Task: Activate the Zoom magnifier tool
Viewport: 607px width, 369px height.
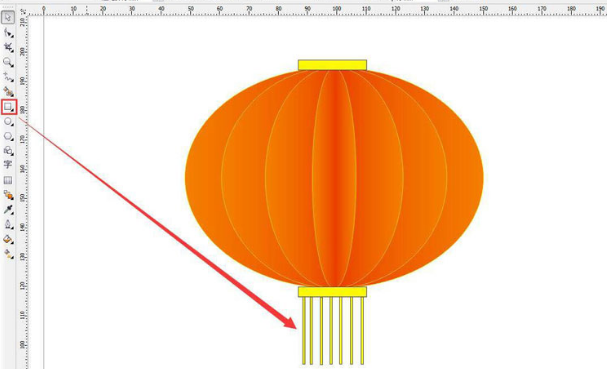Action: [x=8, y=62]
